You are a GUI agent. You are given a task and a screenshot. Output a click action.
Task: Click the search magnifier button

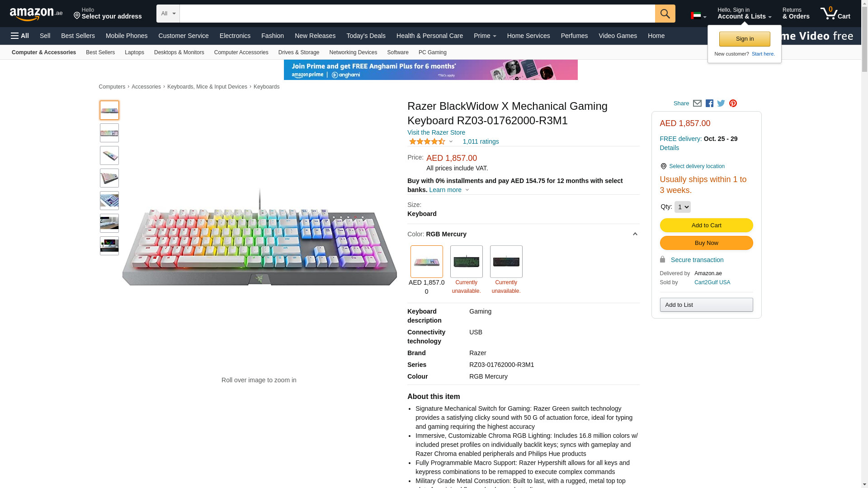coord(665,14)
